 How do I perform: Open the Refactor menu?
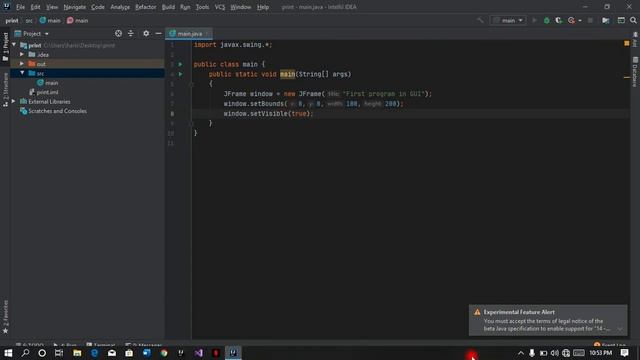tap(146, 7)
